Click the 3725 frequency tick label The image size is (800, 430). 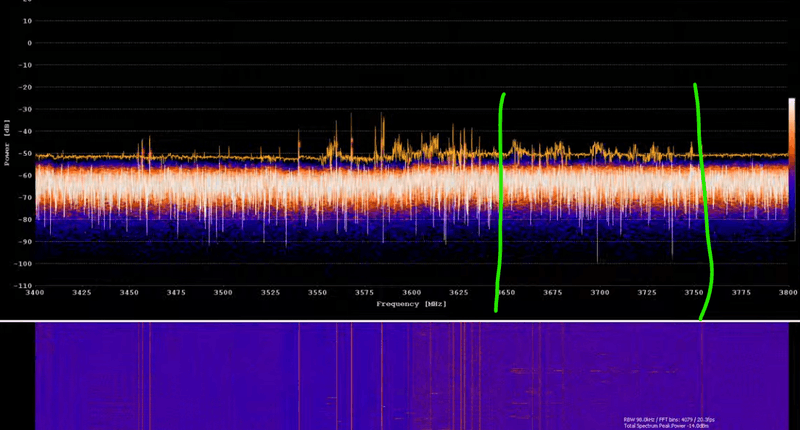pos(647,292)
